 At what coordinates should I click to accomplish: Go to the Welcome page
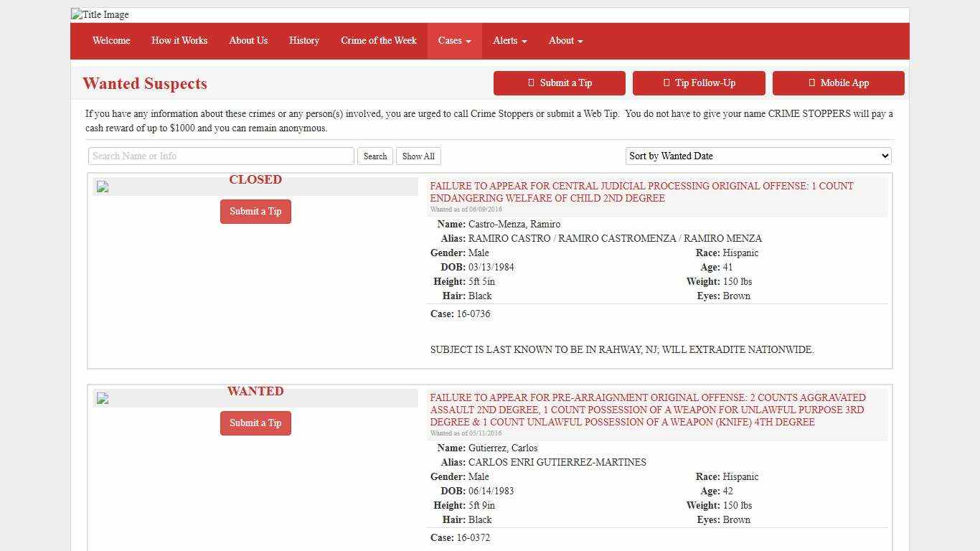coord(111,41)
